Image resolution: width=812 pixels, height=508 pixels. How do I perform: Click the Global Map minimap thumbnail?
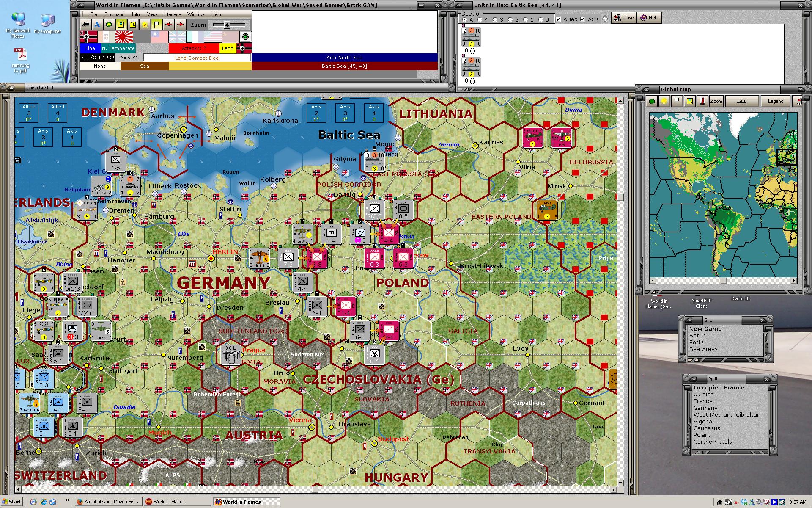pyautogui.click(x=723, y=195)
